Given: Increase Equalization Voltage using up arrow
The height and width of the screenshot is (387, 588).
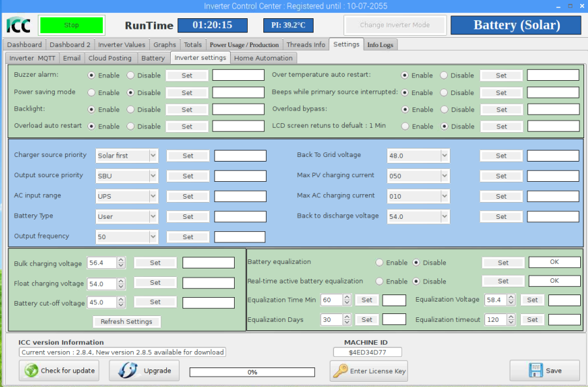Looking at the screenshot, I should click(512, 297).
